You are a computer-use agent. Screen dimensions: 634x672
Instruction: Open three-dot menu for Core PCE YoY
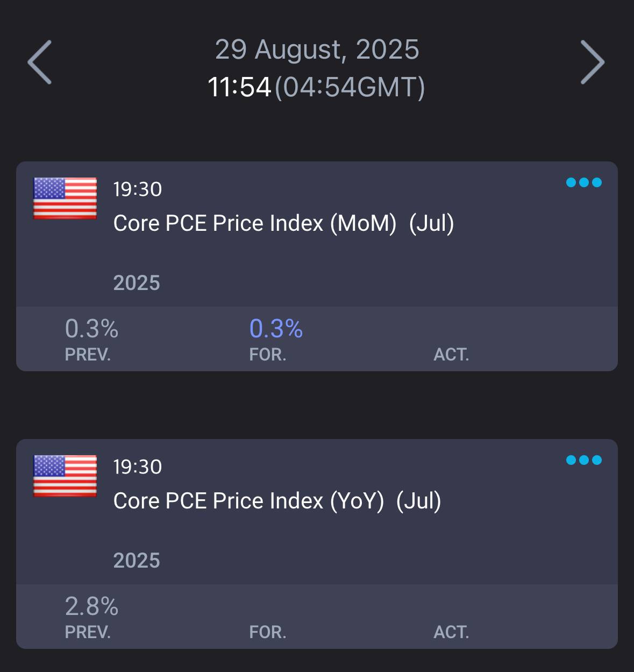coord(584,460)
